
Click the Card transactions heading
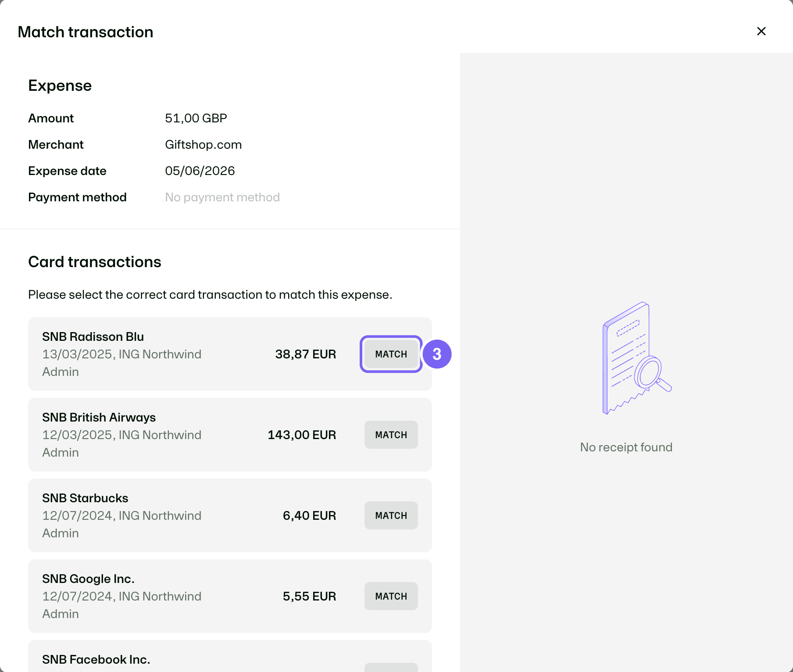[x=95, y=262]
